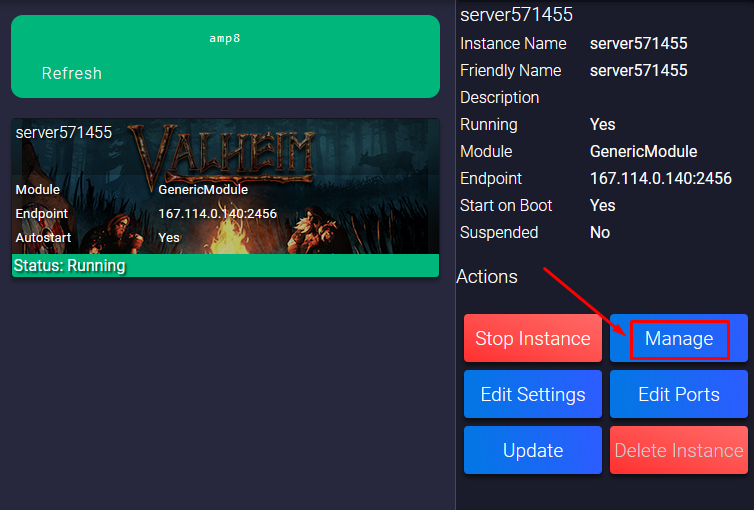Viewport: 754px width, 510px height.
Task: Open Edit Settings for the instance
Action: 533,394
